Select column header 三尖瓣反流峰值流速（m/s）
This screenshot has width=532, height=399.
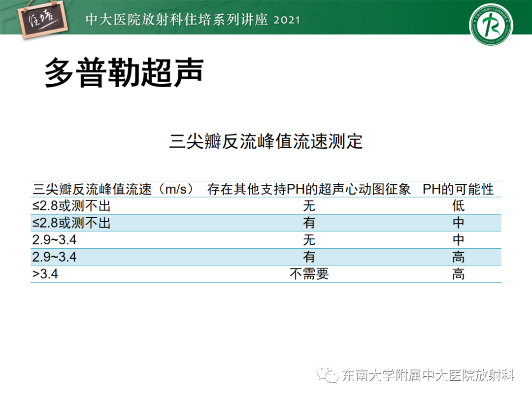pos(113,189)
